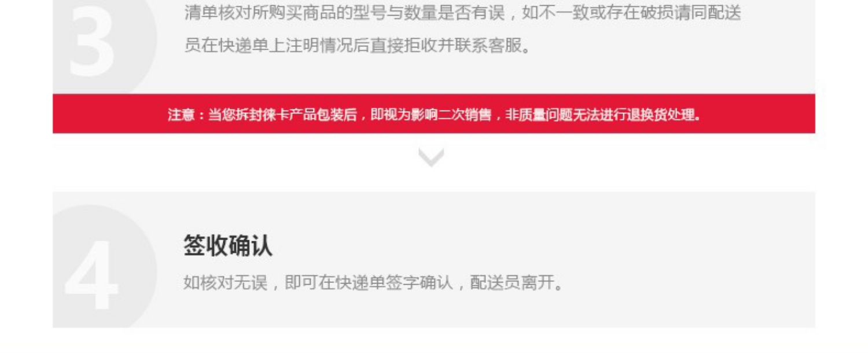Select the line starting with 员在快递单上注明

click(x=358, y=45)
